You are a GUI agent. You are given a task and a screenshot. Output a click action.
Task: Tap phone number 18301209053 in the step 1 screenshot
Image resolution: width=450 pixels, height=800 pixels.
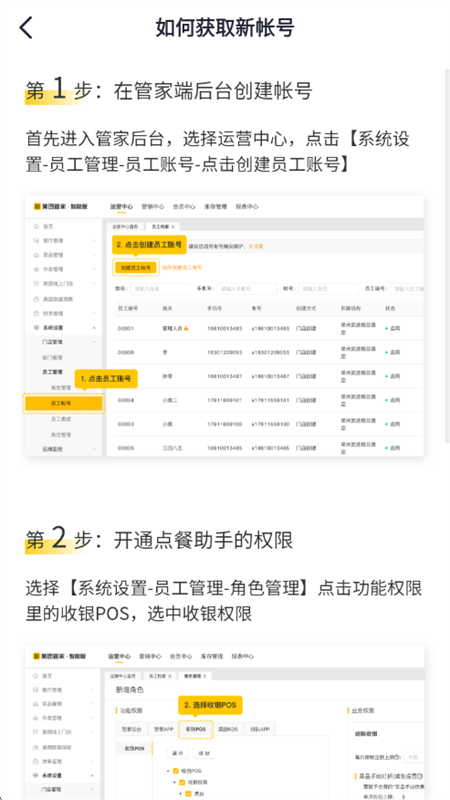pos(224,353)
